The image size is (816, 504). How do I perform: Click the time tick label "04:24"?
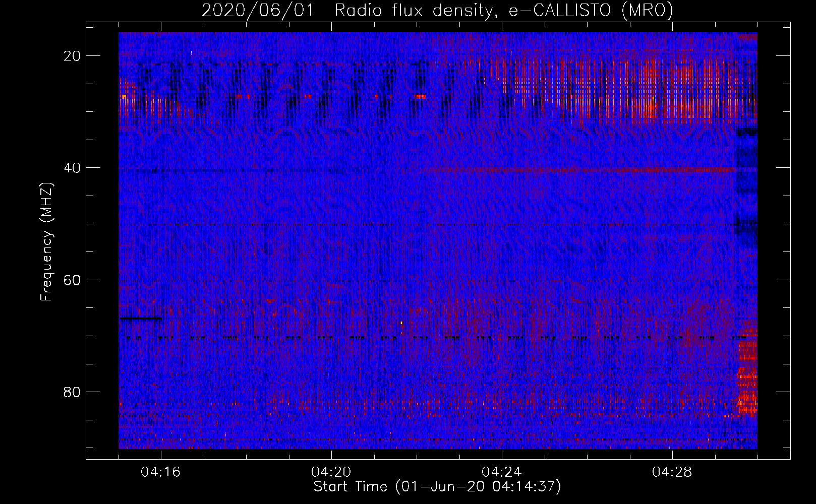[x=502, y=472]
